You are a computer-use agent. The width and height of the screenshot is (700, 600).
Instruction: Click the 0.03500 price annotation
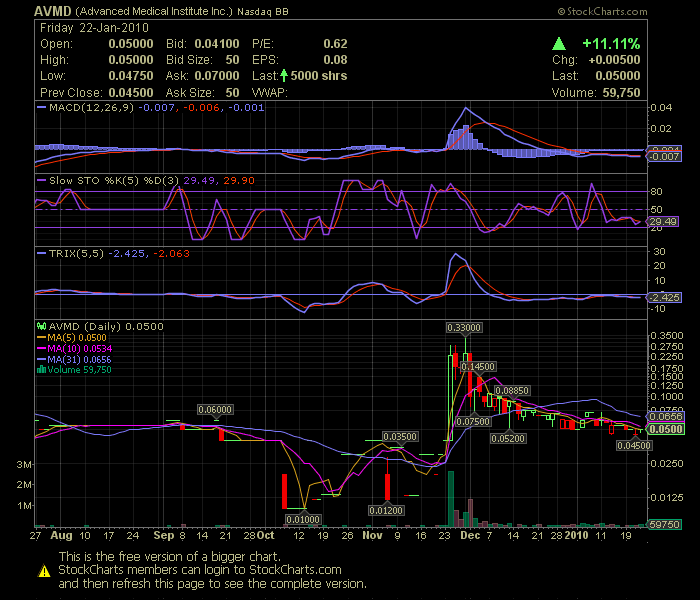[400, 436]
